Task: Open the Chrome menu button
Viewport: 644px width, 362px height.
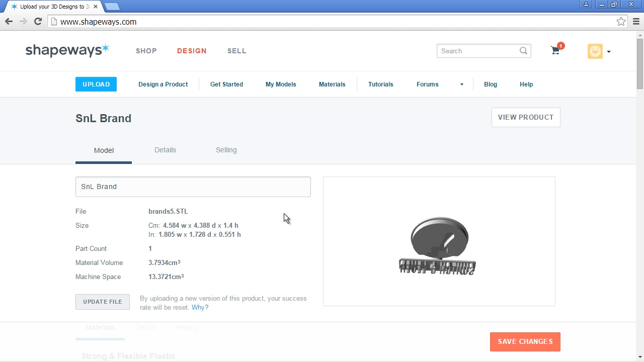Action: (x=636, y=22)
